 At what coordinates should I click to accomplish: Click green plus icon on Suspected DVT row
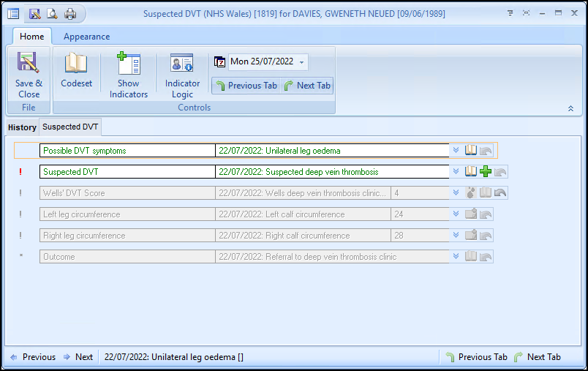click(486, 172)
